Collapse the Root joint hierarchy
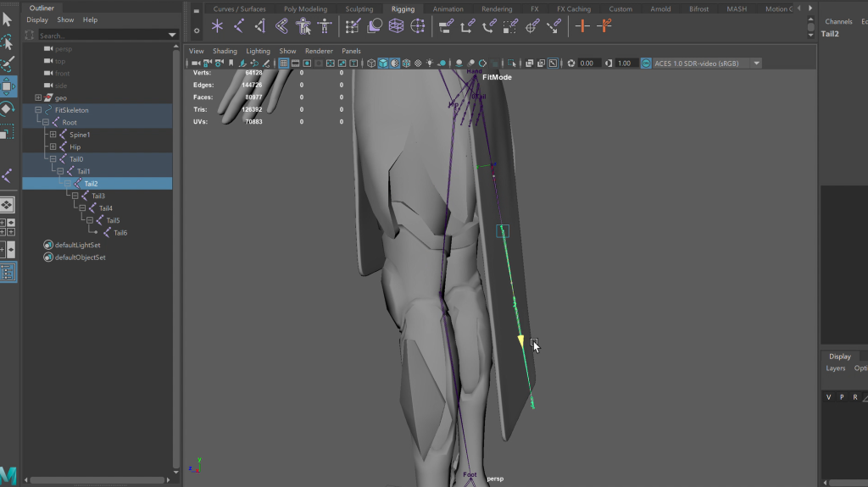 (46, 122)
